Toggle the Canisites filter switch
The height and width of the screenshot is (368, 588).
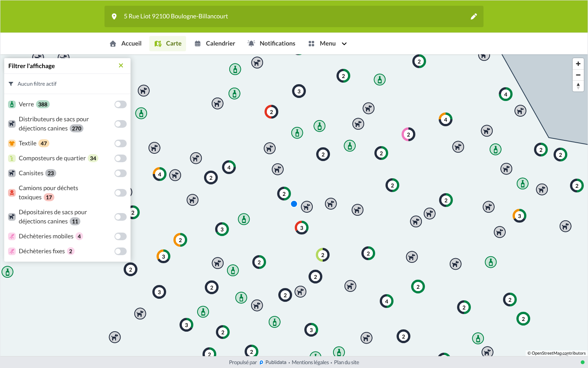[121, 173]
